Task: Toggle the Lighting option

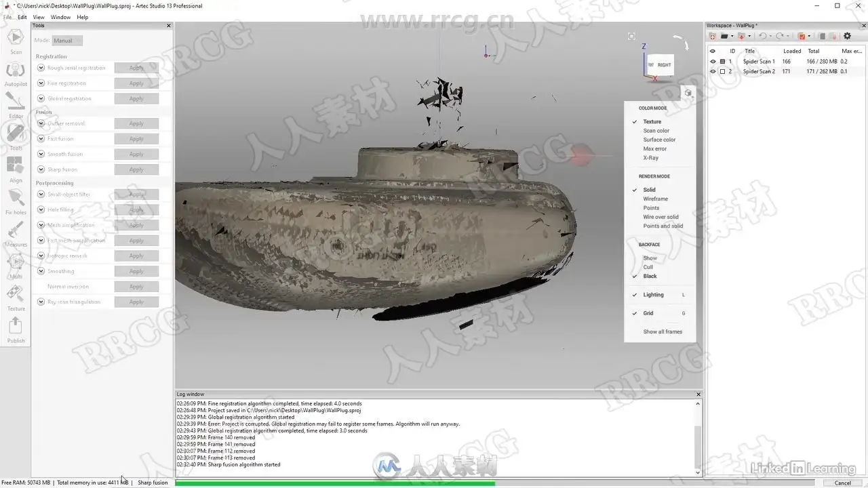Action: tap(654, 295)
